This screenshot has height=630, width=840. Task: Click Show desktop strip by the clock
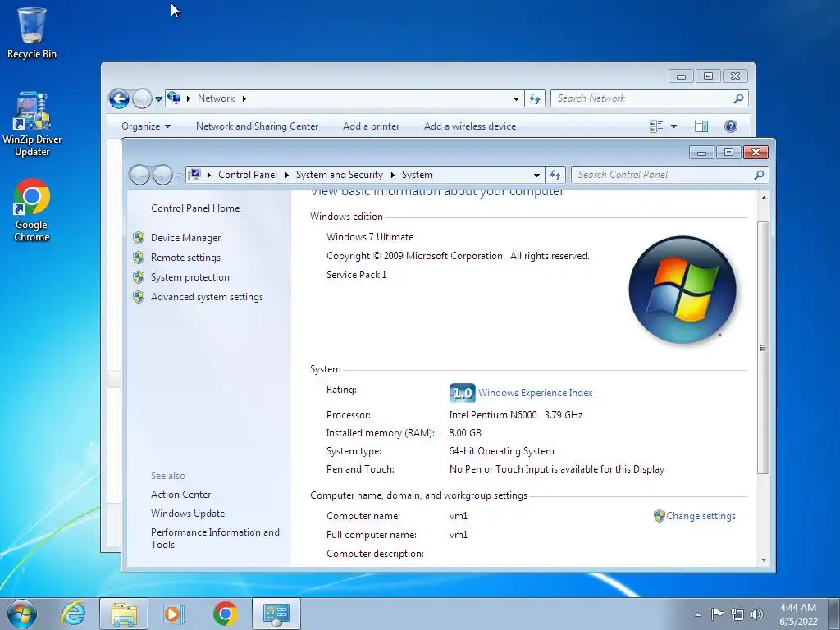click(834, 614)
